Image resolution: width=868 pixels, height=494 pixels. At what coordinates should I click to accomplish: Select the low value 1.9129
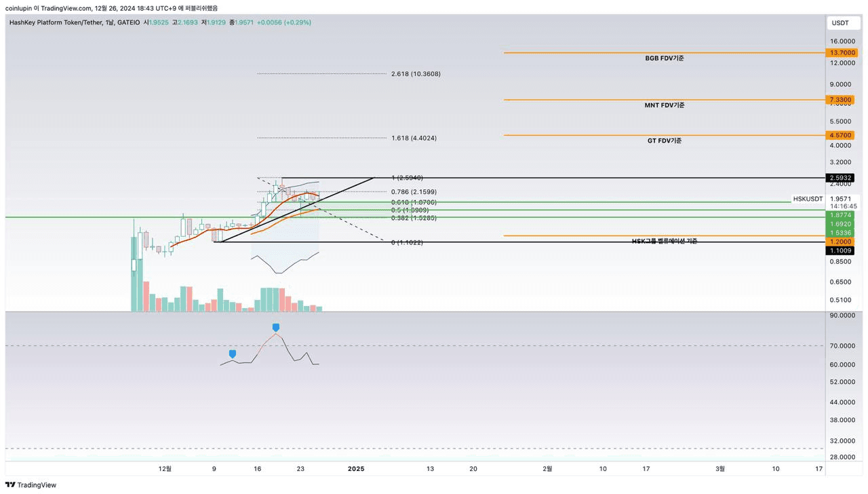coord(217,22)
